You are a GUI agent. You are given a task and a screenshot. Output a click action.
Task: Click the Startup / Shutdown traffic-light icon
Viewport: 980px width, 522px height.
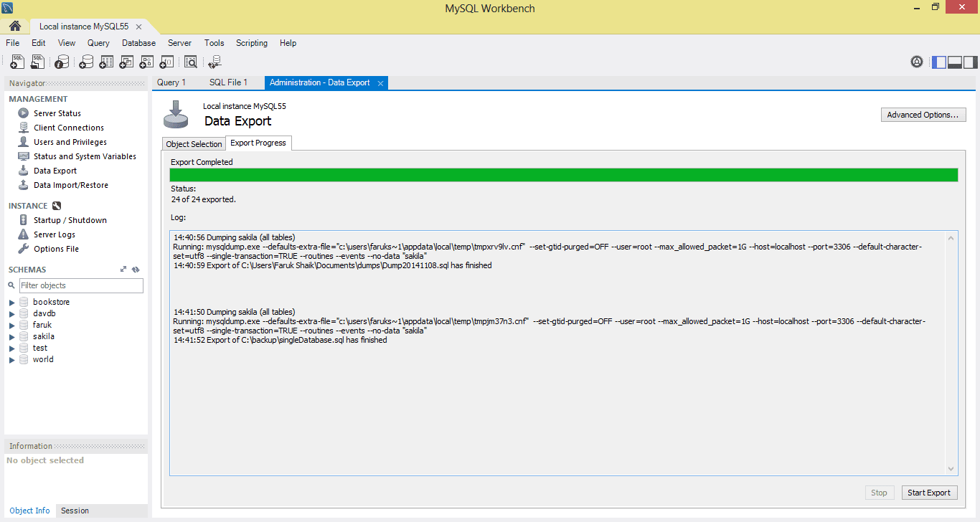click(24, 220)
